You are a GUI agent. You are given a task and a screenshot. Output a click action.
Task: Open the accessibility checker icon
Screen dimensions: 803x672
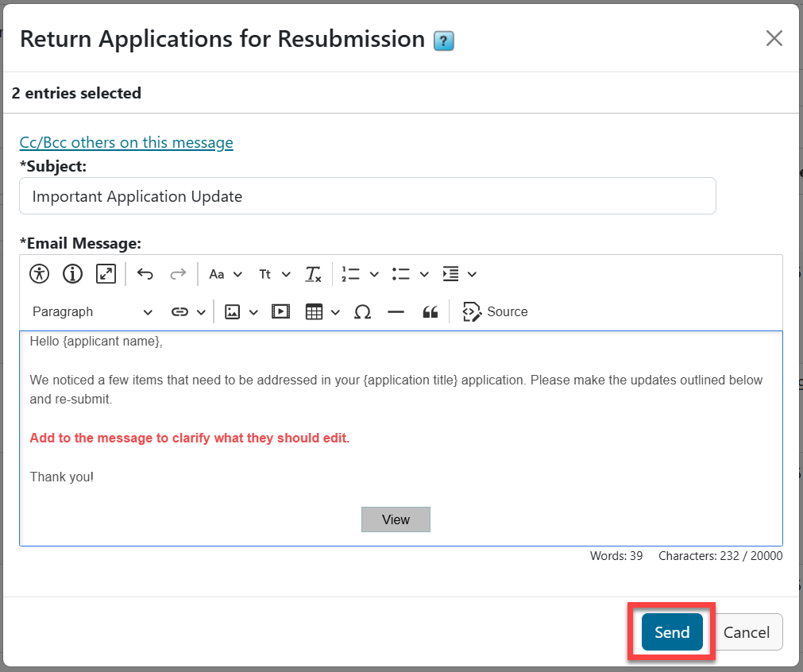click(x=40, y=274)
